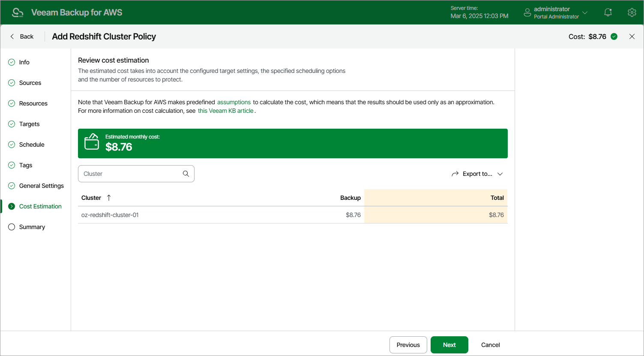The height and width of the screenshot is (356, 644).
Task: Select the Schedule wizard step
Action: click(x=32, y=145)
